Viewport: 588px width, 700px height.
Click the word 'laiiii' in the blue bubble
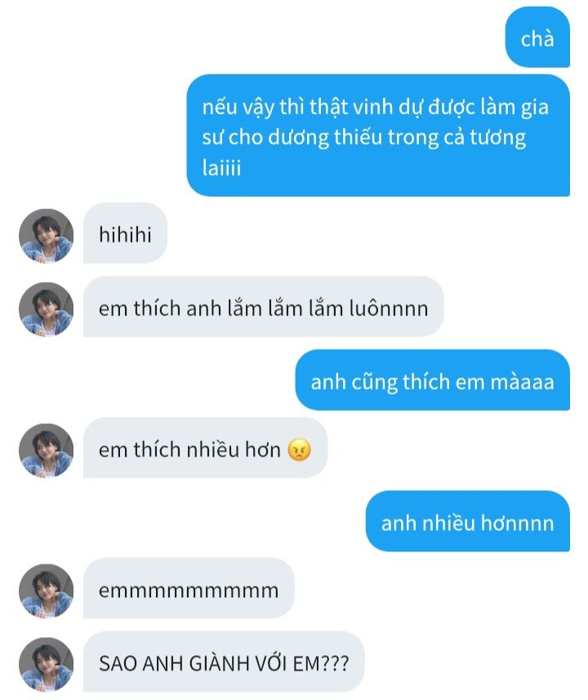(221, 167)
